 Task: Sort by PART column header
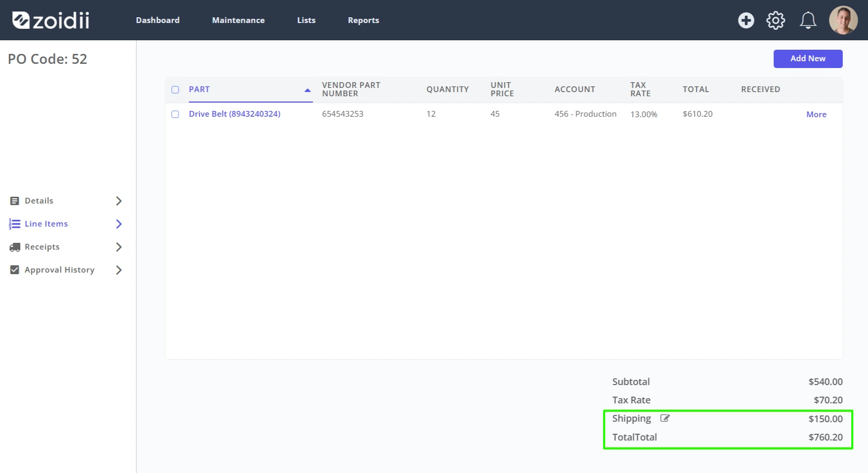tap(199, 89)
